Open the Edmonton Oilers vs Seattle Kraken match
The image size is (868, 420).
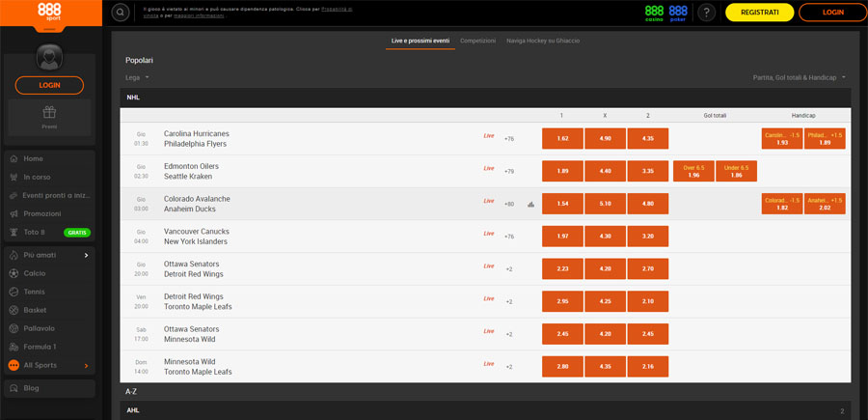192,171
